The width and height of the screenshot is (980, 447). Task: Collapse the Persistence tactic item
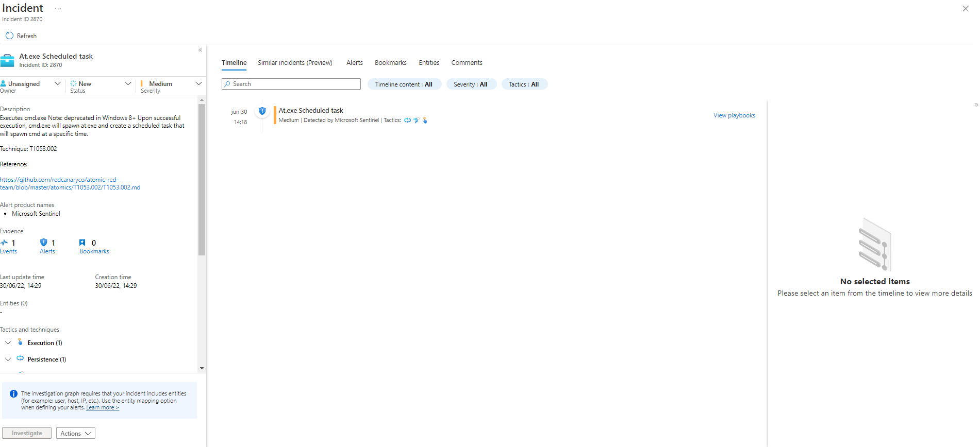8,359
